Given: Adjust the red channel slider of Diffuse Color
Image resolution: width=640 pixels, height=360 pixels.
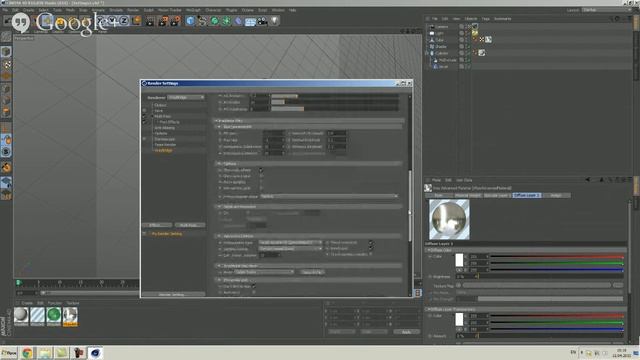Looking at the screenshot, I should tap(557, 257).
